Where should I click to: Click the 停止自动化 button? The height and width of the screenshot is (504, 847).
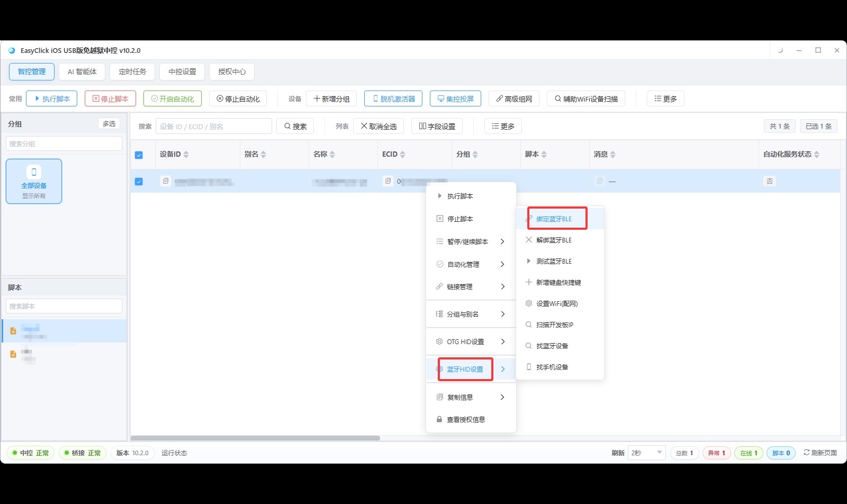(238, 98)
